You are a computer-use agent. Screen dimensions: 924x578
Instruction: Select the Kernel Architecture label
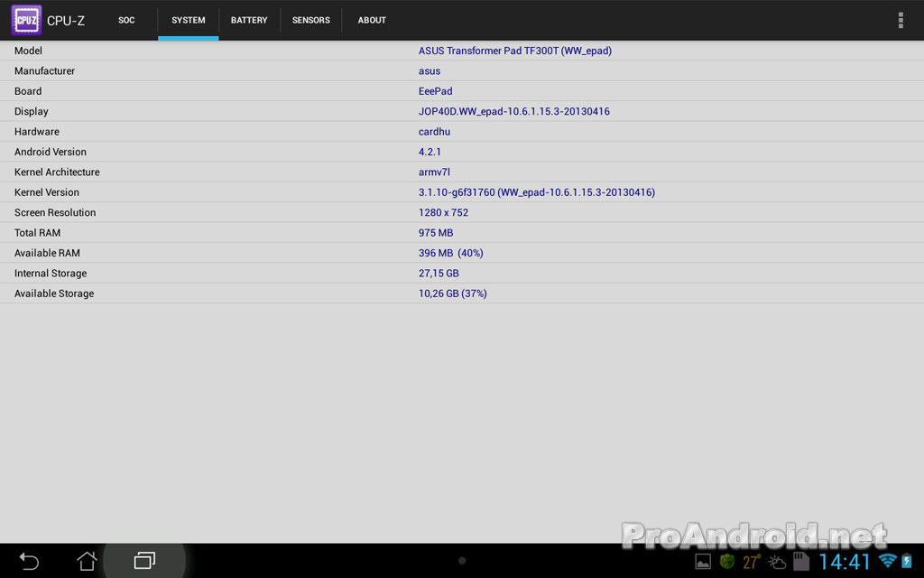[x=57, y=172]
